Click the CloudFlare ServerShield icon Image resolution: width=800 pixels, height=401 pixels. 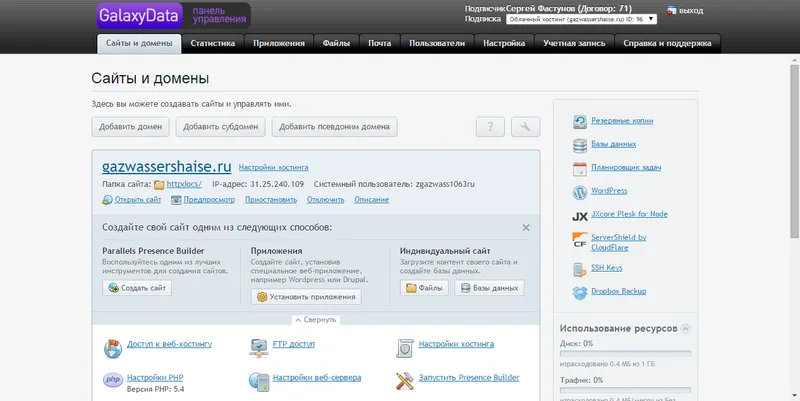tap(580, 240)
